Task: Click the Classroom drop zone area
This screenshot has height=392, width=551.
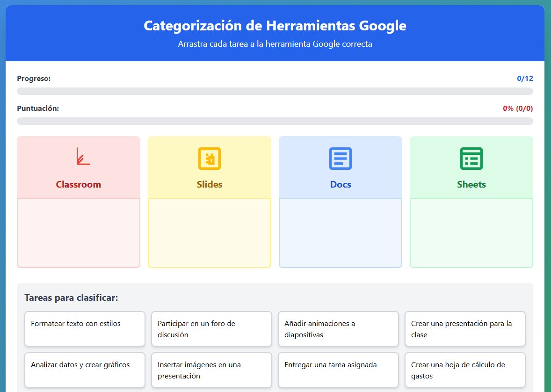Action: [79, 233]
